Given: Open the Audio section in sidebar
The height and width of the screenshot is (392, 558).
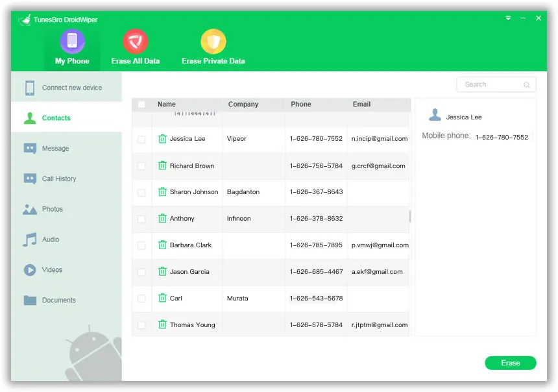Looking at the screenshot, I should point(51,239).
